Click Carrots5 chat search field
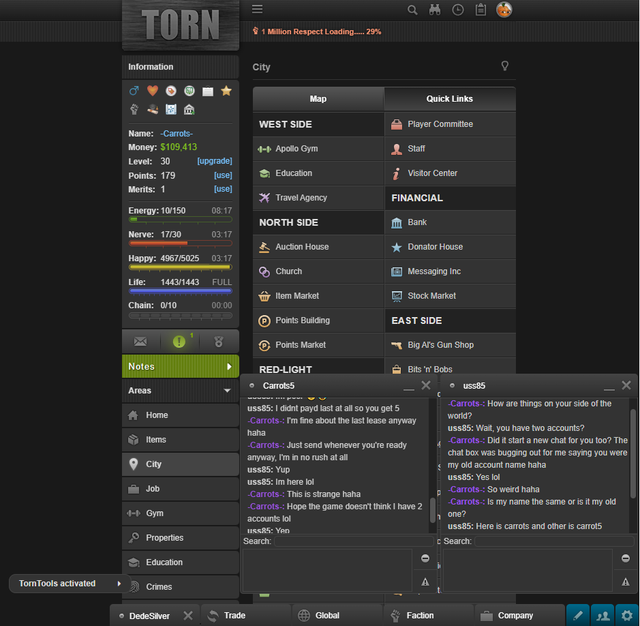The width and height of the screenshot is (640, 626). tap(353, 541)
